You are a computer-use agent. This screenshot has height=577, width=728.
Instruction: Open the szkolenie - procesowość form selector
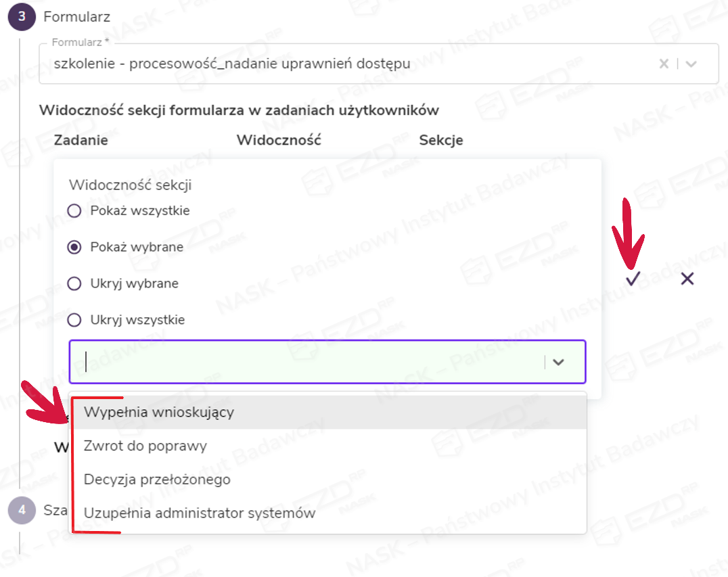pos(338,64)
